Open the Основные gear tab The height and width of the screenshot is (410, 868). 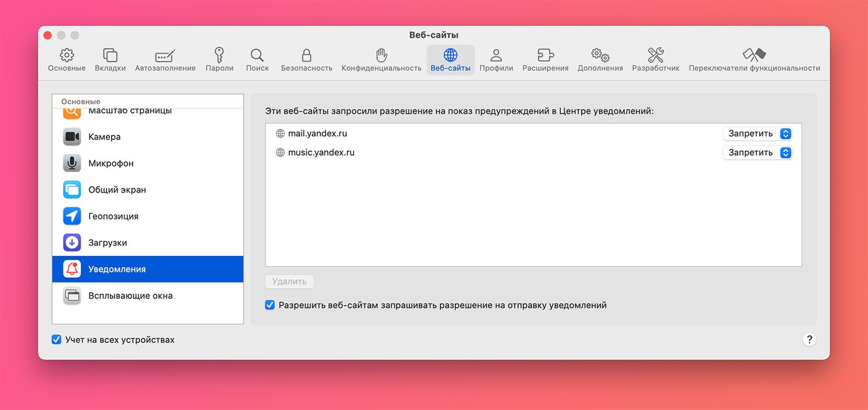pyautogui.click(x=67, y=60)
